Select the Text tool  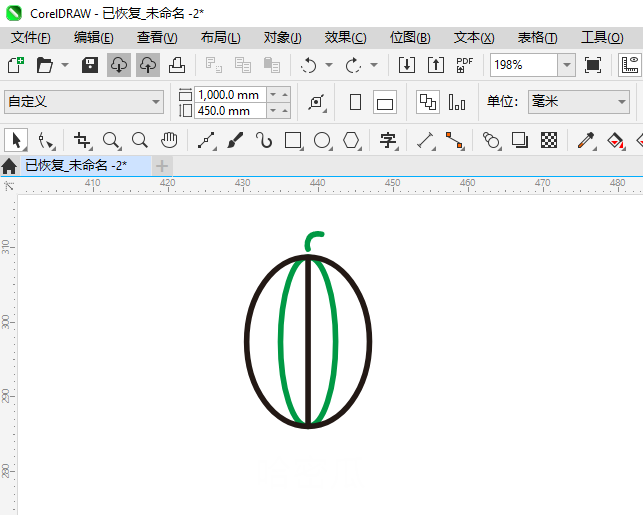pyautogui.click(x=388, y=140)
